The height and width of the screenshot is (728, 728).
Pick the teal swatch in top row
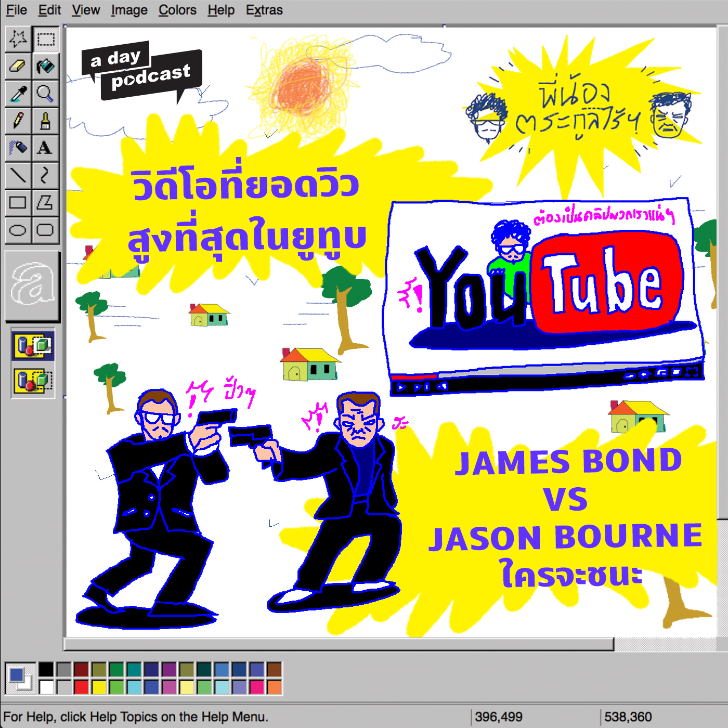pyautogui.click(x=134, y=669)
